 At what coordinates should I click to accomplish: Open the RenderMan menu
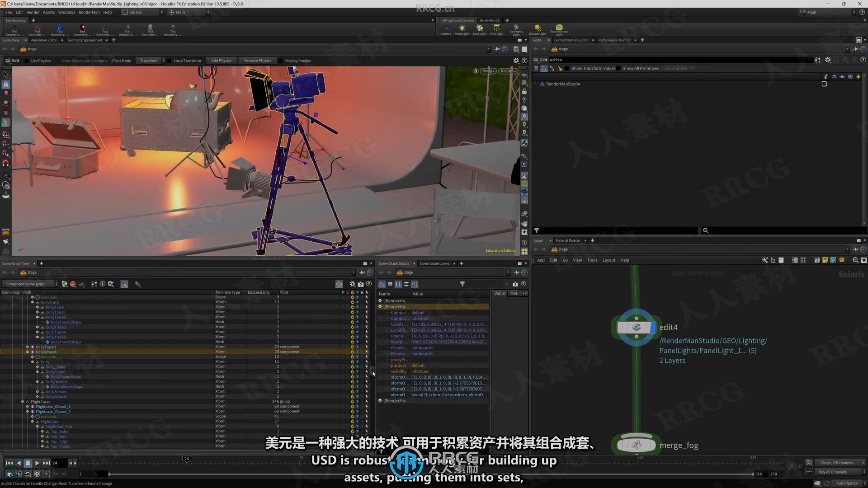[x=89, y=12]
